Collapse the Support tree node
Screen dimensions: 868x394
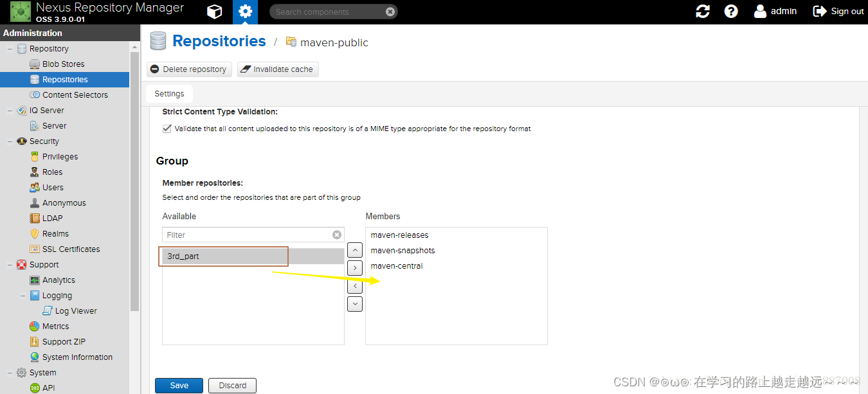point(10,265)
